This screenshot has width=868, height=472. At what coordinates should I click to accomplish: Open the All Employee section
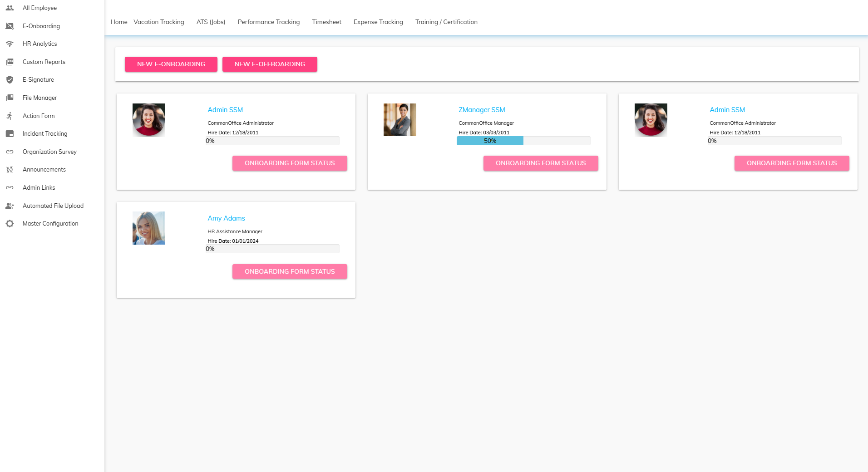click(39, 8)
